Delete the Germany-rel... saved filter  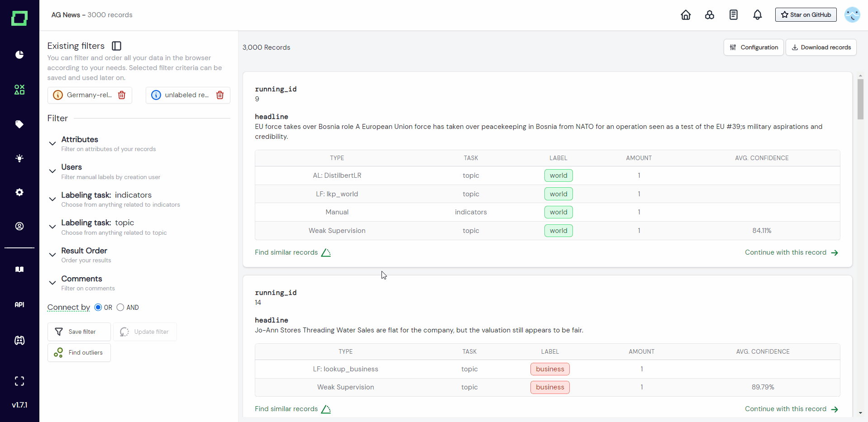tap(122, 95)
